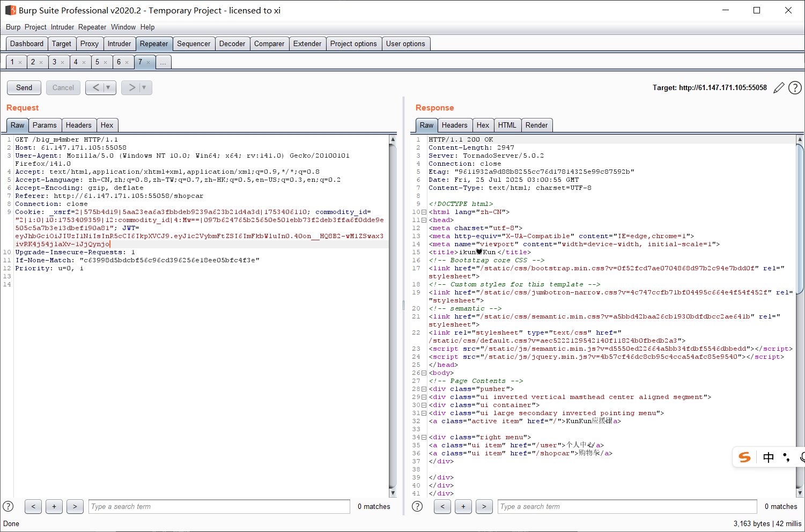
Task: Collapse the html tag on response line 10
Action: click(424, 212)
